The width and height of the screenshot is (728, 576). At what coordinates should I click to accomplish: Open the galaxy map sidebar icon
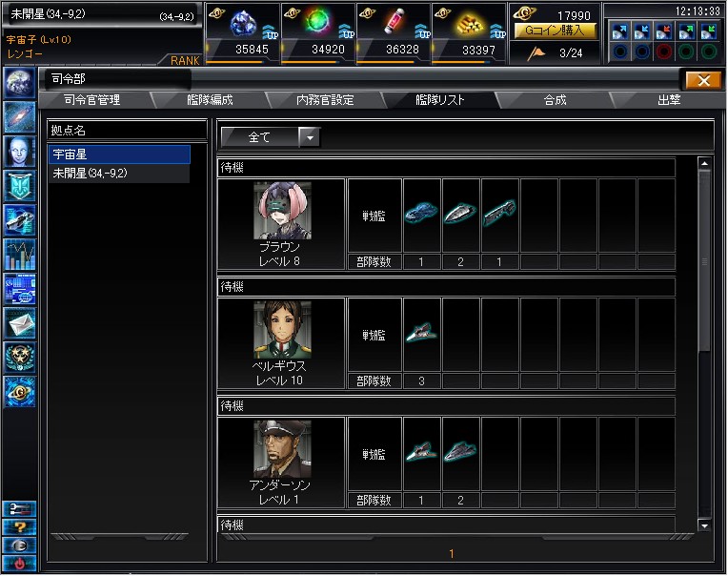19,117
